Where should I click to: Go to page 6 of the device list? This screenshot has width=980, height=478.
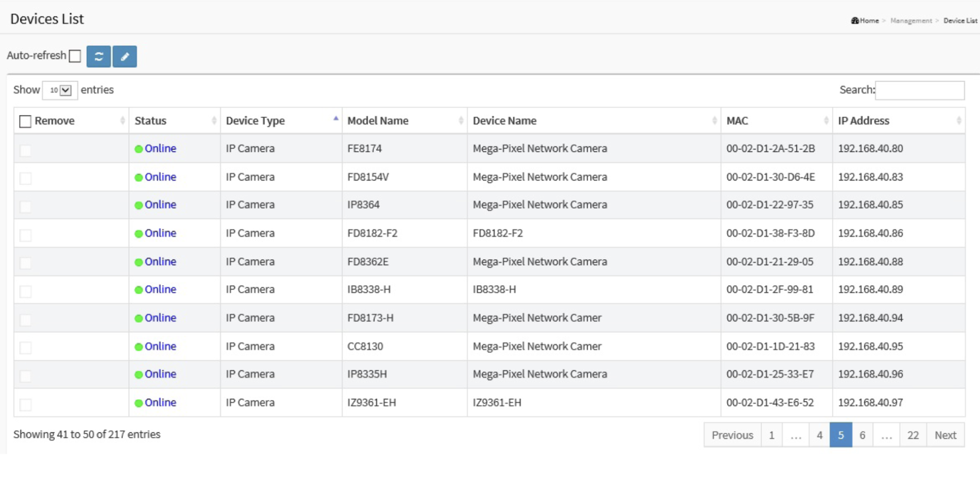pos(862,435)
